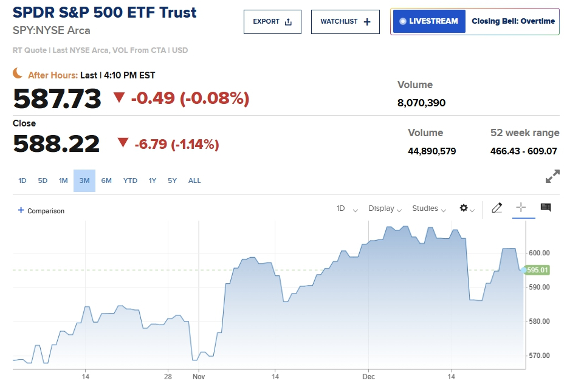
Task: Select the 5D time range
Action: [43, 181]
